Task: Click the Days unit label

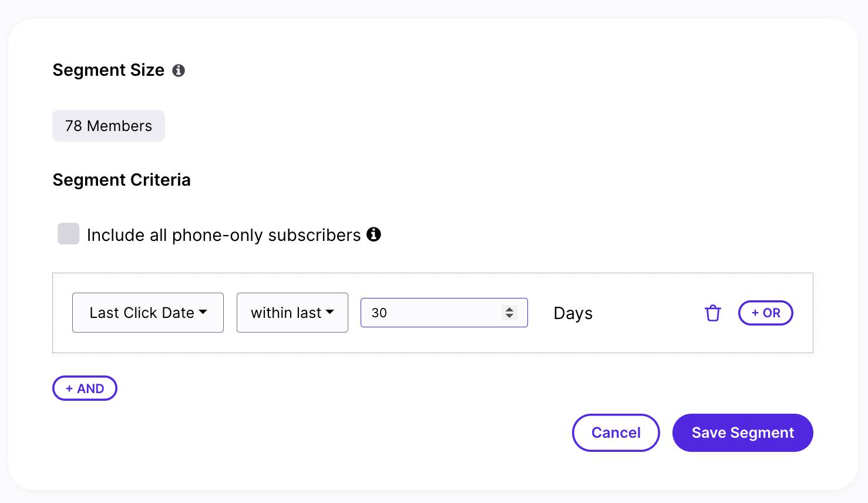Action: pyautogui.click(x=573, y=313)
